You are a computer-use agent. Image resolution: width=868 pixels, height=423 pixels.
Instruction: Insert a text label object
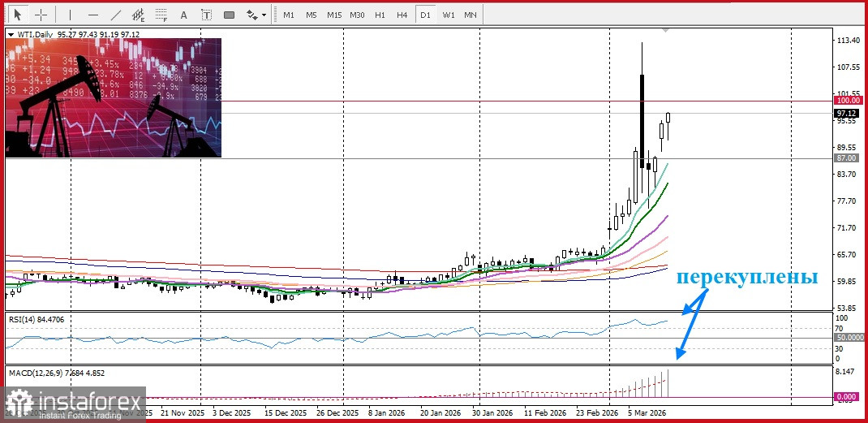tap(207, 15)
